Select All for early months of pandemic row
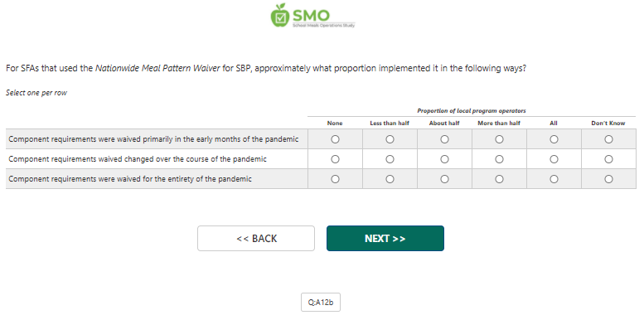 (x=554, y=139)
